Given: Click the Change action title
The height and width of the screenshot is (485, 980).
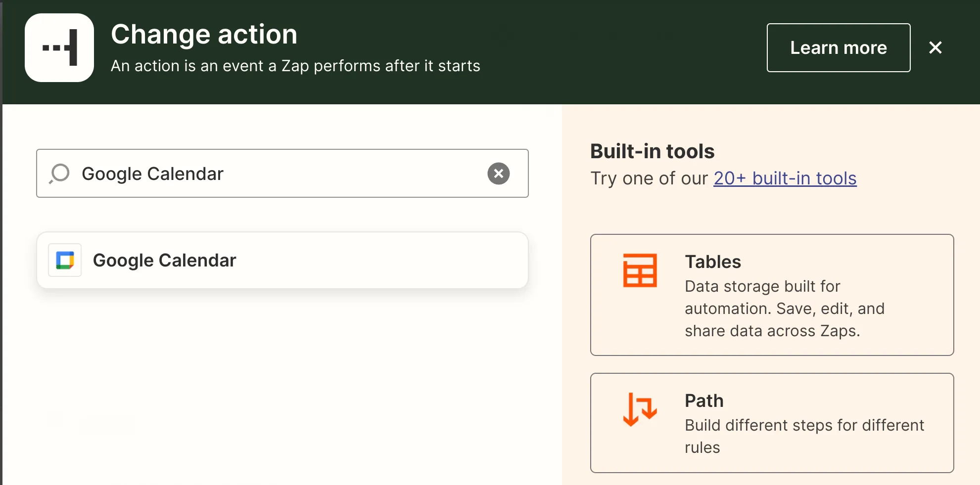Looking at the screenshot, I should point(204,35).
